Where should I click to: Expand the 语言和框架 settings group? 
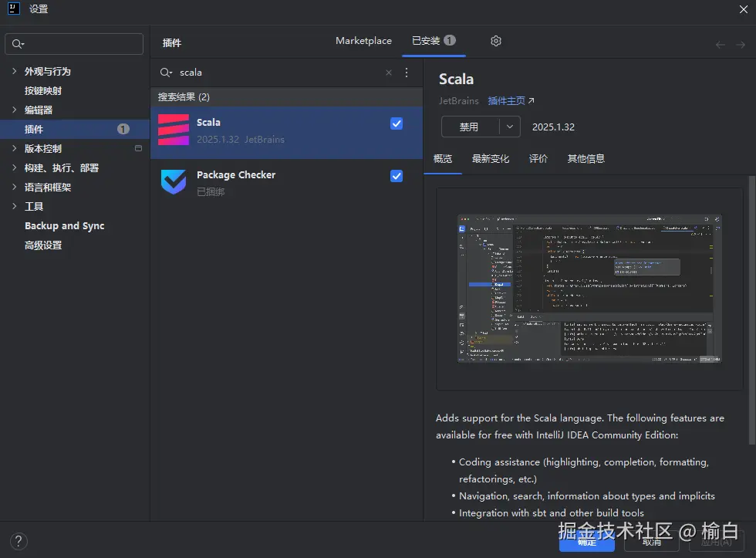(14, 187)
